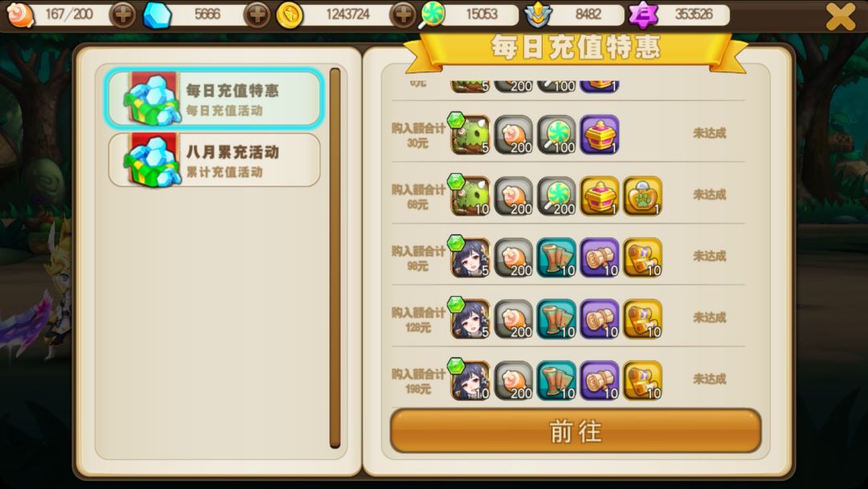Select golden paw bag in 68元 row
This screenshot has width=868, height=489.
(x=642, y=196)
